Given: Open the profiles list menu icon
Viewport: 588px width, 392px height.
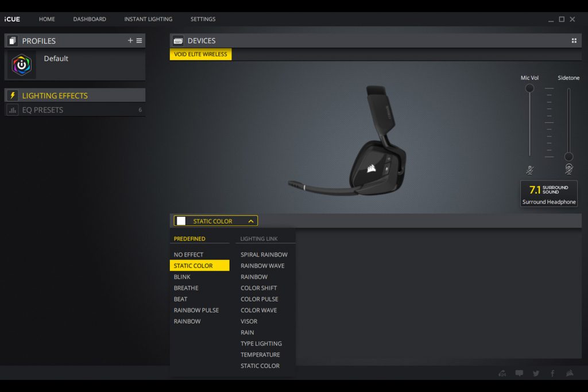Looking at the screenshot, I should [x=139, y=41].
